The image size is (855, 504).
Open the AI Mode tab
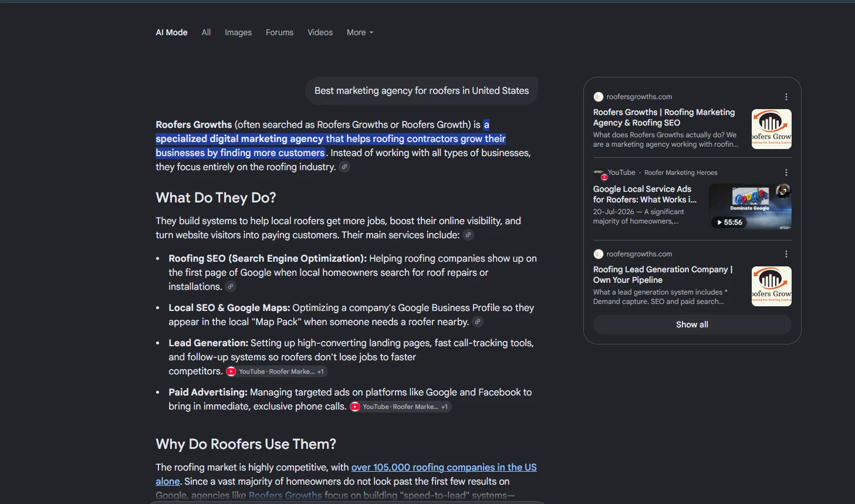pos(171,32)
